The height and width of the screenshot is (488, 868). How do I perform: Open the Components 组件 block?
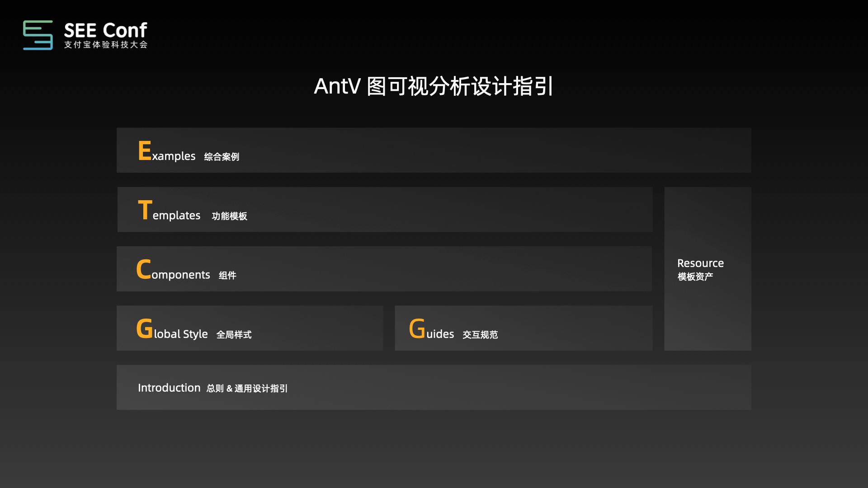(384, 269)
